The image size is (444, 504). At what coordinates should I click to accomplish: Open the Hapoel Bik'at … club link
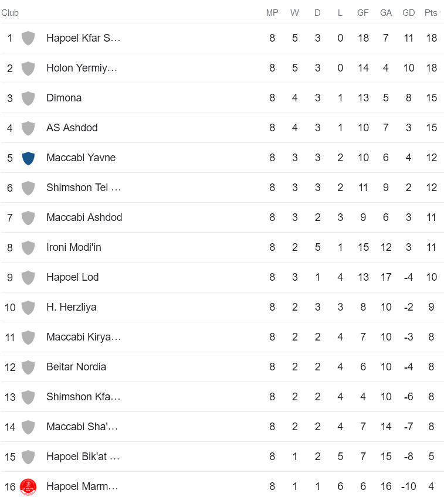(83, 457)
